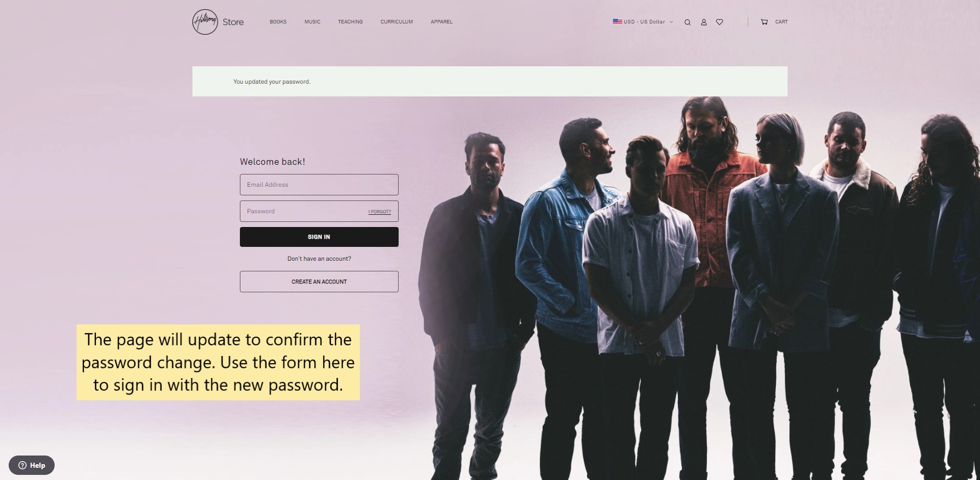The image size is (980, 480).
Task: Click the search magnifier icon
Action: click(x=688, y=22)
